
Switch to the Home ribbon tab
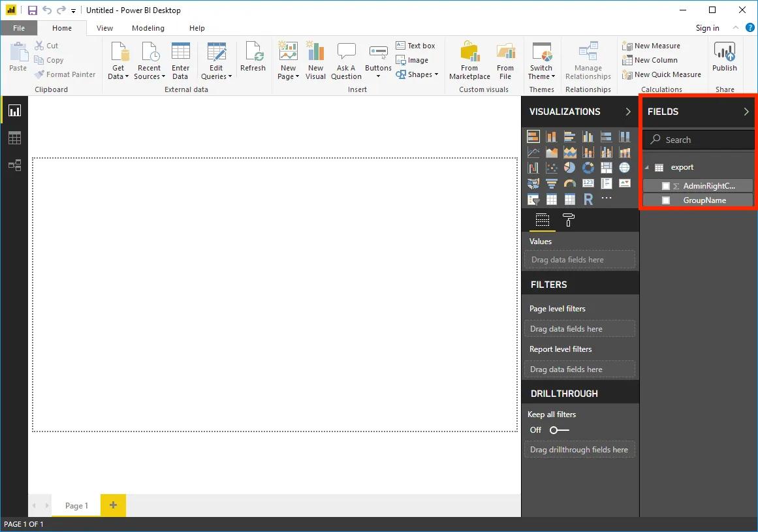[62, 28]
